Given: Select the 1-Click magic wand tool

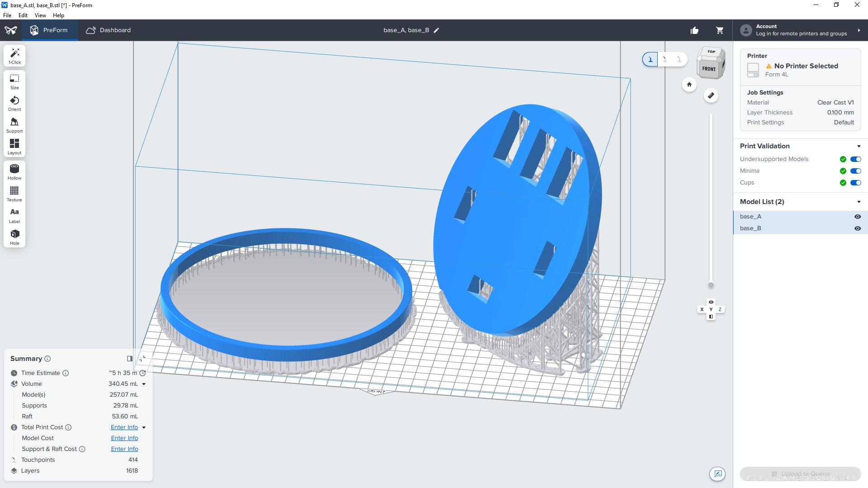Looking at the screenshot, I should point(14,56).
